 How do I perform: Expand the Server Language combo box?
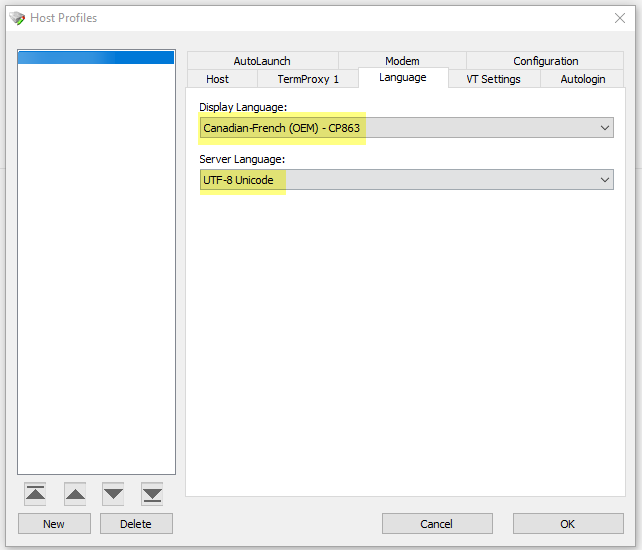(x=406, y=180)
